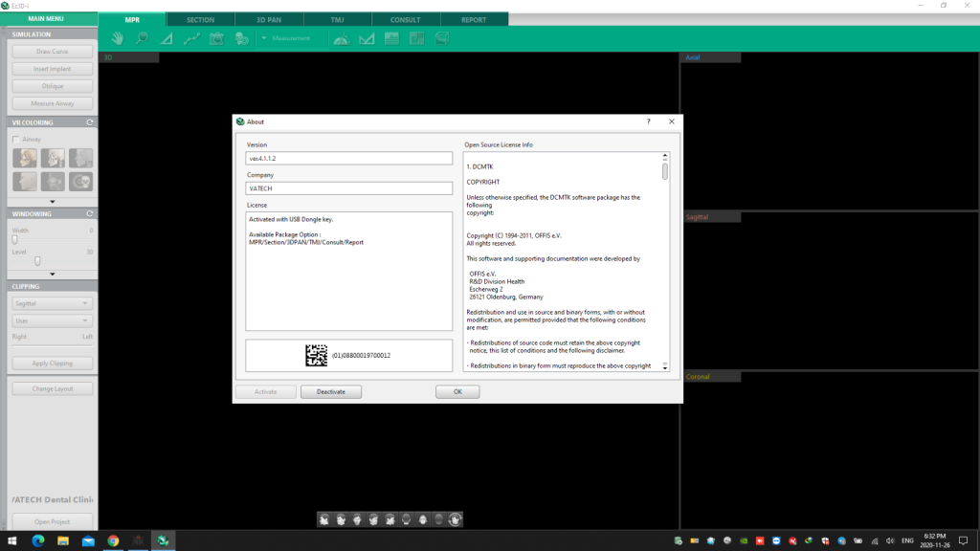
Task: Expand the Sagittal clipping dropdown
Action: coord(53,303)
